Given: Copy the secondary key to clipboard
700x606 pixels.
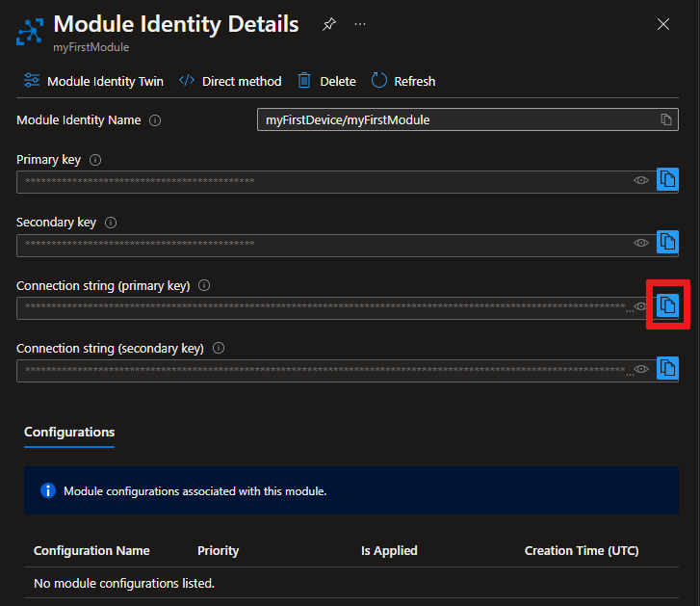Looking at the screenshot, I should pyautogui.click(x=667, y=242).
